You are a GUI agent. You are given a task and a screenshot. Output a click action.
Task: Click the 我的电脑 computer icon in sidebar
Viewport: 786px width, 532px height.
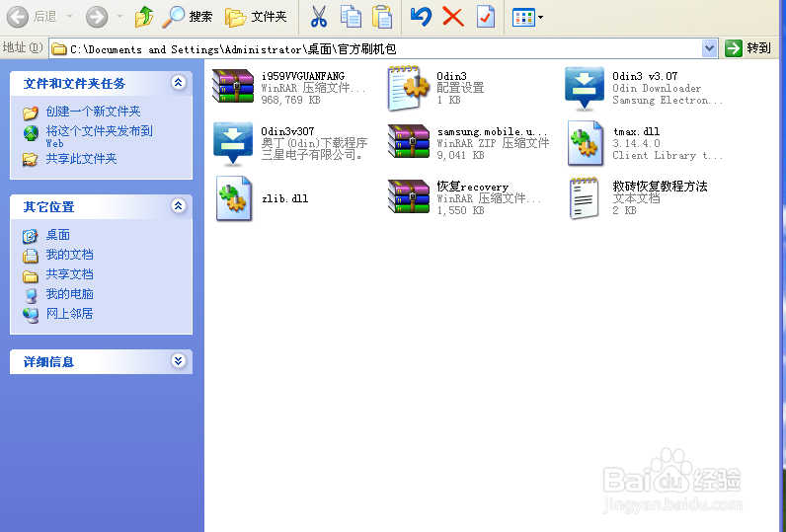click(x=31, y=295)
